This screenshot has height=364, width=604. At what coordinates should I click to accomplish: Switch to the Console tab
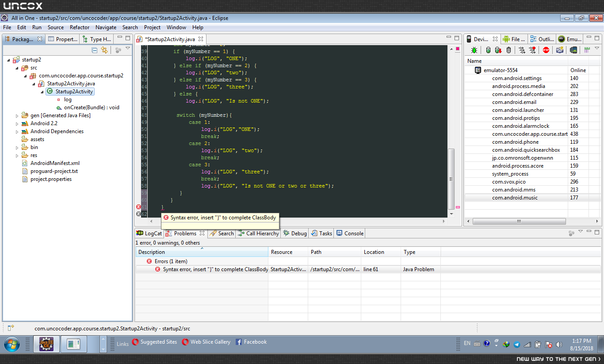(x=350, y=233)
